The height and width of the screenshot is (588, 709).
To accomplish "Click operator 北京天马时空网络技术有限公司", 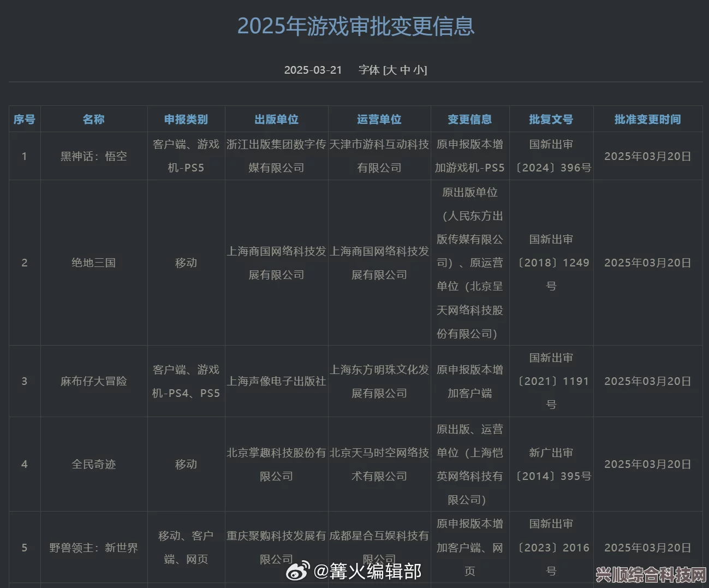I will tap(379, 464).
